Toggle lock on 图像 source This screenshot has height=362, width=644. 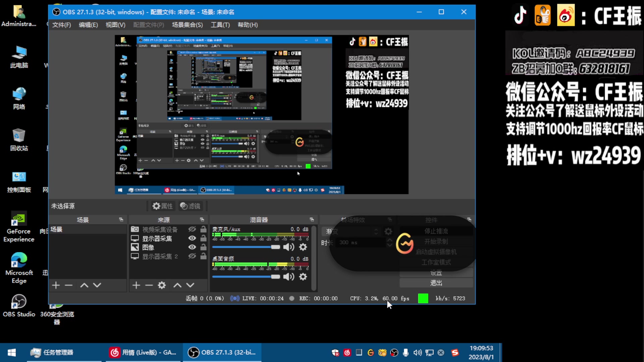203,247
